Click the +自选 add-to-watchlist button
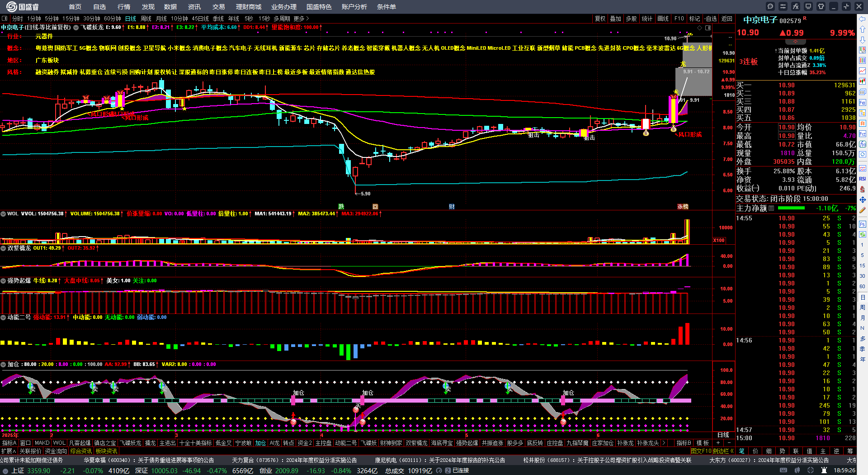 [710, 19]
